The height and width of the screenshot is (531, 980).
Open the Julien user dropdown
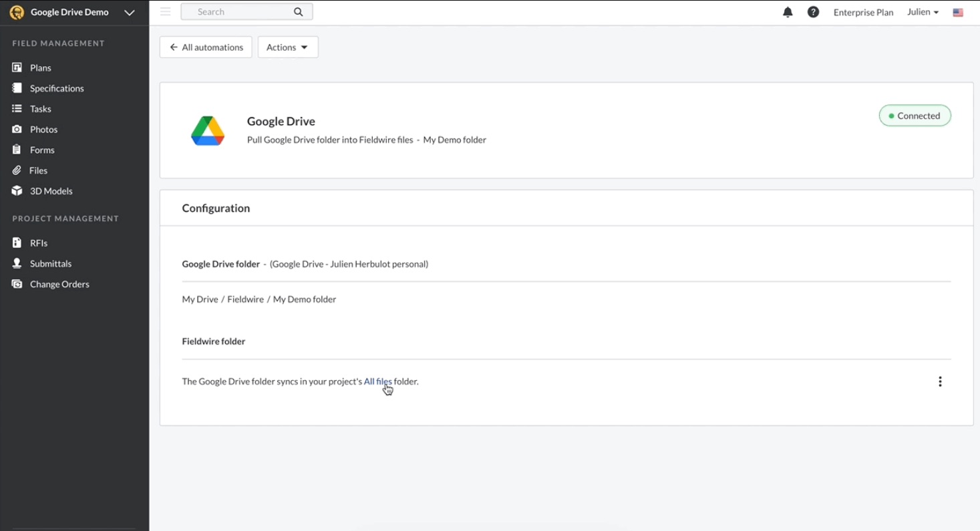tap(923, 12)
